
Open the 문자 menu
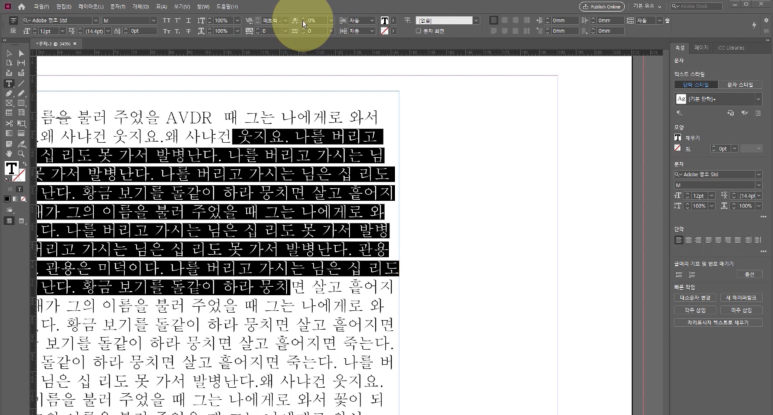coord(117,7)
